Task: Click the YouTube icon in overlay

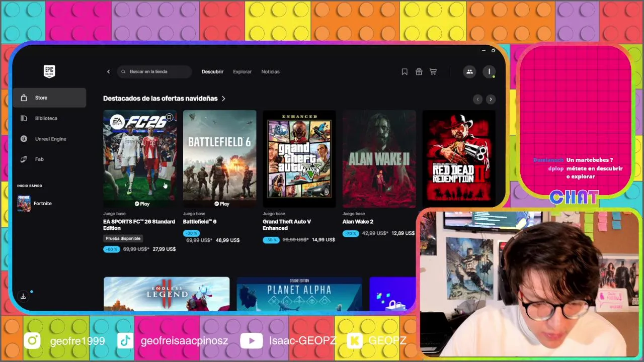Action: pos(251,341)
